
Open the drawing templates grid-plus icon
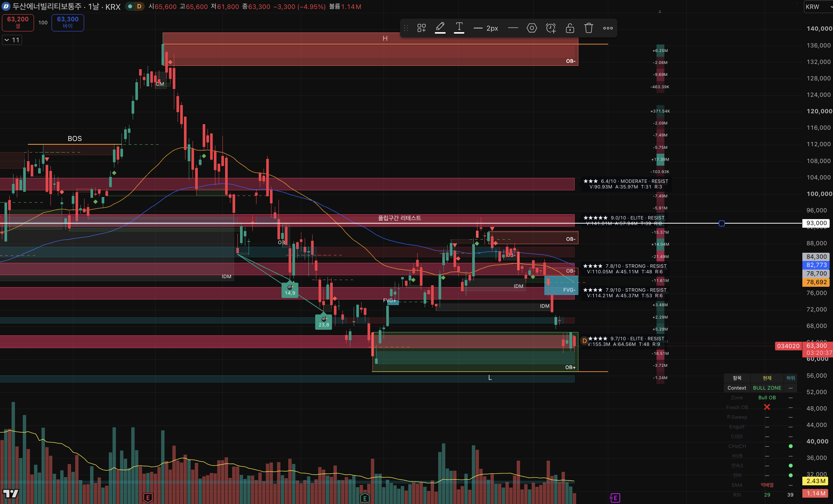(422, 28)
